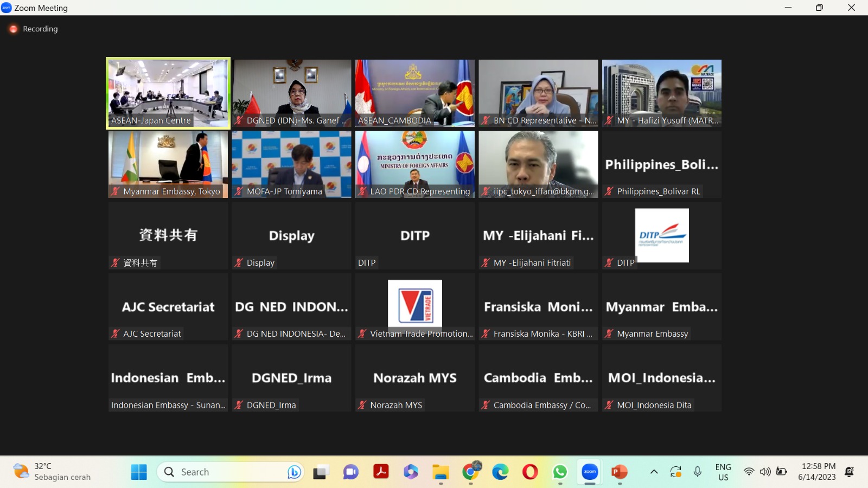Select the MY - Hafizi Yusoff video tile

(x=662, y=93)
